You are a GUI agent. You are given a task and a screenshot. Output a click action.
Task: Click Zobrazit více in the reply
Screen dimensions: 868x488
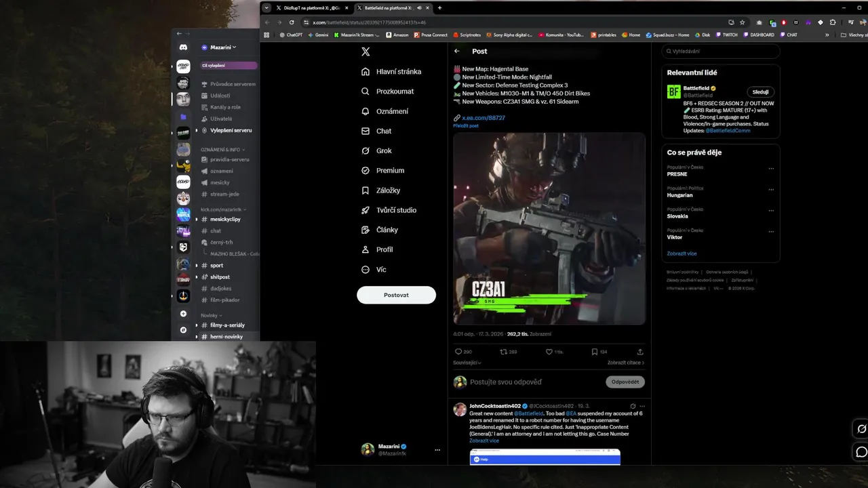[x=484, y=441]
